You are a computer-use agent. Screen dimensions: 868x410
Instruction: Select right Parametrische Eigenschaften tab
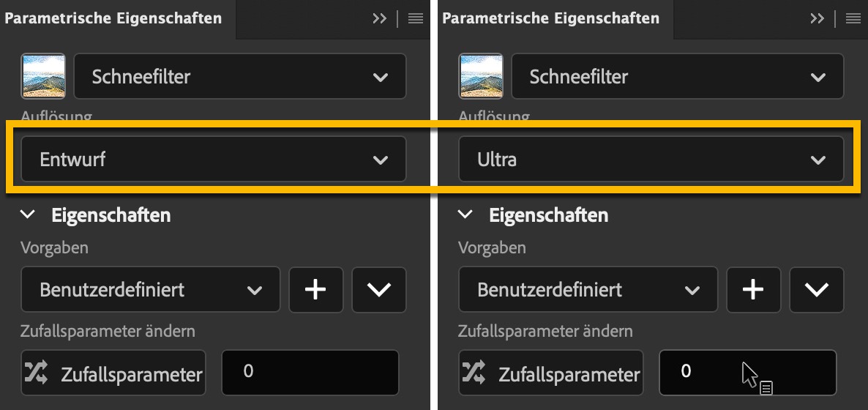coord(551,19)
